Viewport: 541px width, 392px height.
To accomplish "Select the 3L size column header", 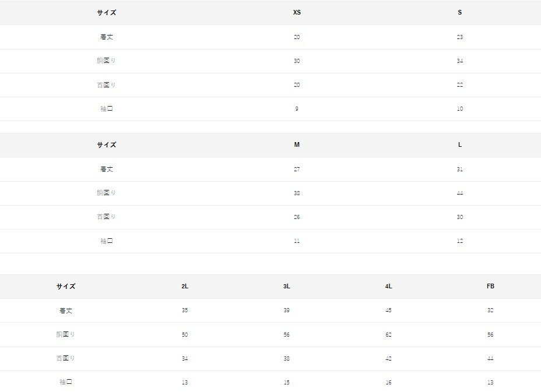I will click(x=287, y=287).
